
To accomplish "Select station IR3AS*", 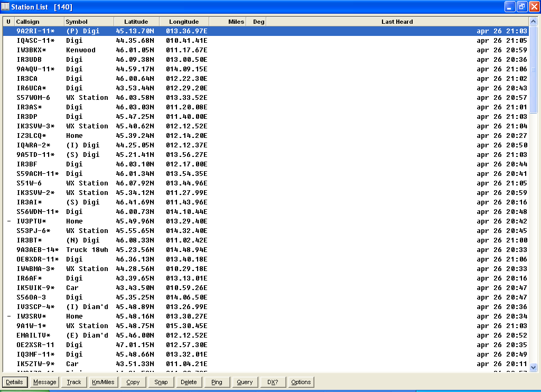I will tap(266, 107).
